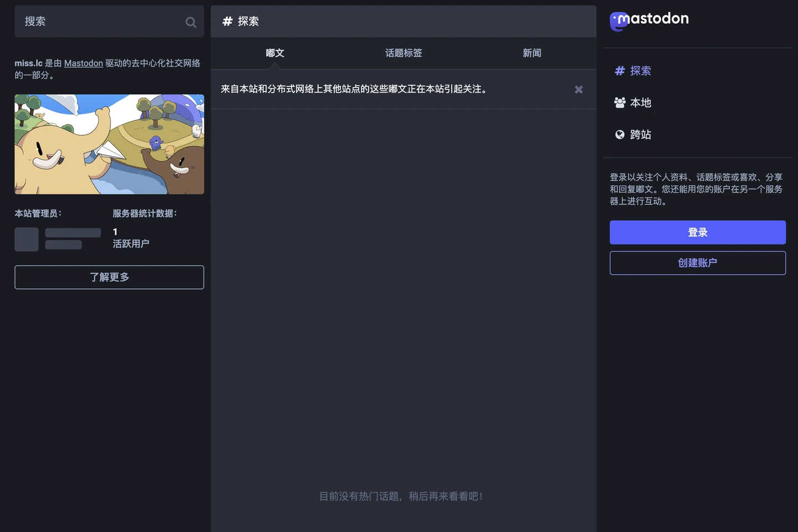This screenshot has height=532, width=798.
Task: Click the blue 登录 button
Action: pyautogui.click(x=698, y=232)
